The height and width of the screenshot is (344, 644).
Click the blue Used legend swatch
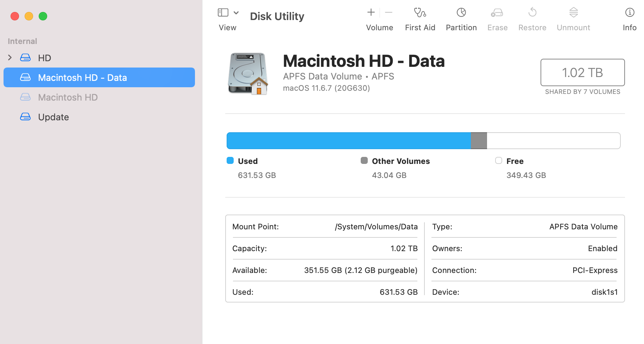(x=230, y=160)
